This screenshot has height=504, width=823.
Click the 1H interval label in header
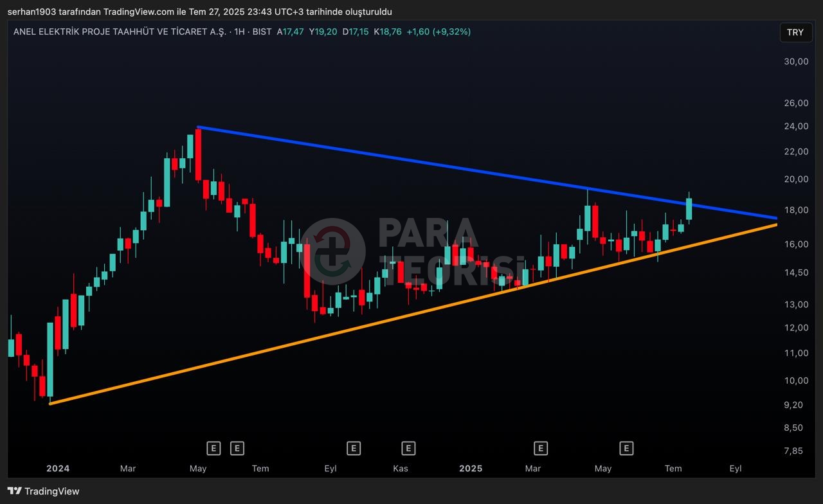pos(240,32)
